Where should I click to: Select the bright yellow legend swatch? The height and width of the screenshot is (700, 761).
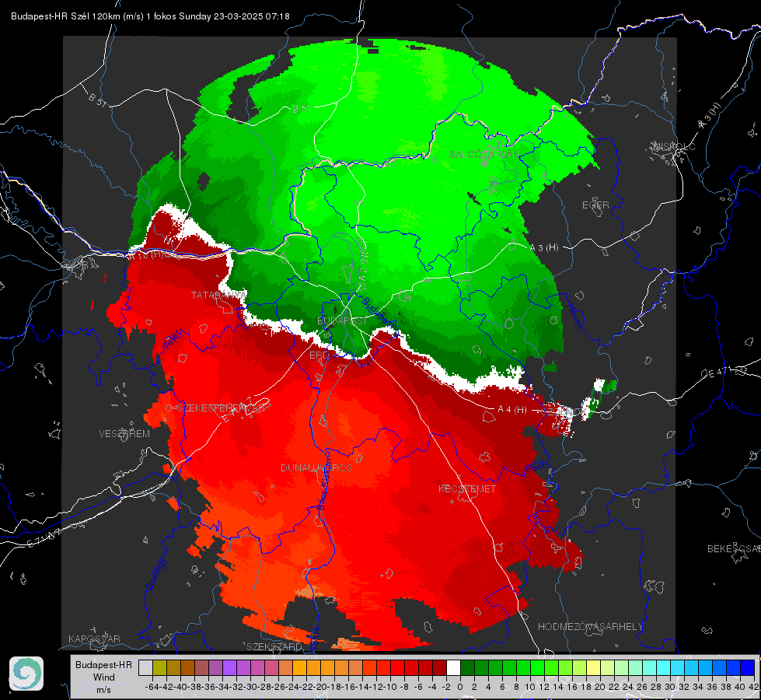594,668
